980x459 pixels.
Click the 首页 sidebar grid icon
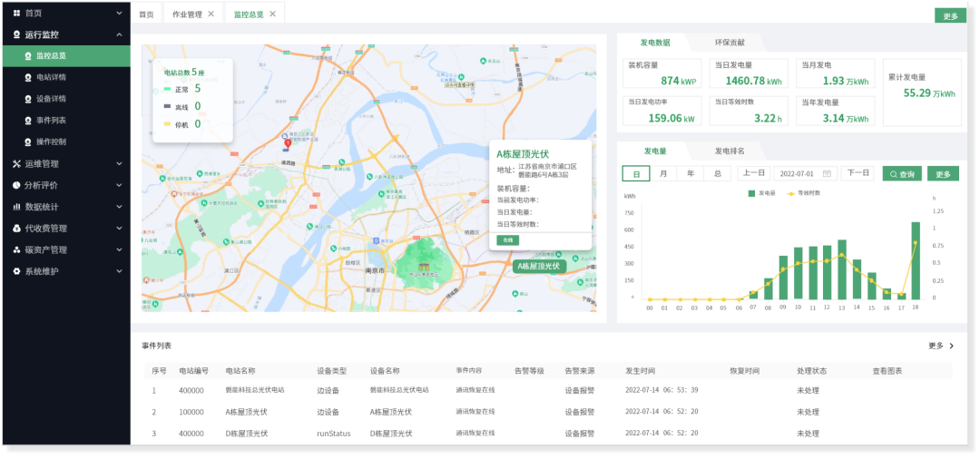point(17,13)
